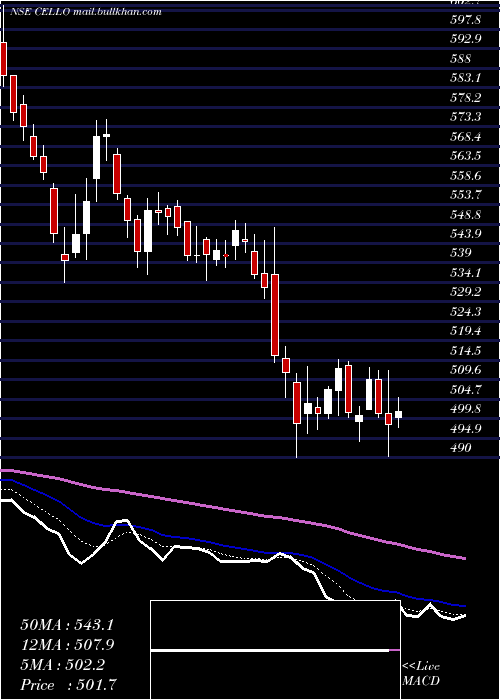Image resolution: width=500 pixels, height=700 pixels.
Task: Select the 5MA : 502.2 legend entry
Action: (x=62, y=665)
